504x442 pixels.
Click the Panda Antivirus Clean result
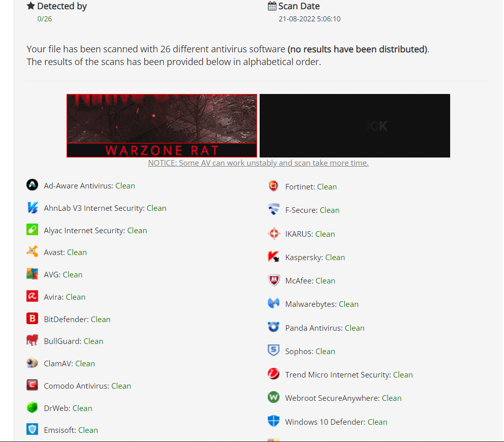pyautogui.click(x=355, y=328)
